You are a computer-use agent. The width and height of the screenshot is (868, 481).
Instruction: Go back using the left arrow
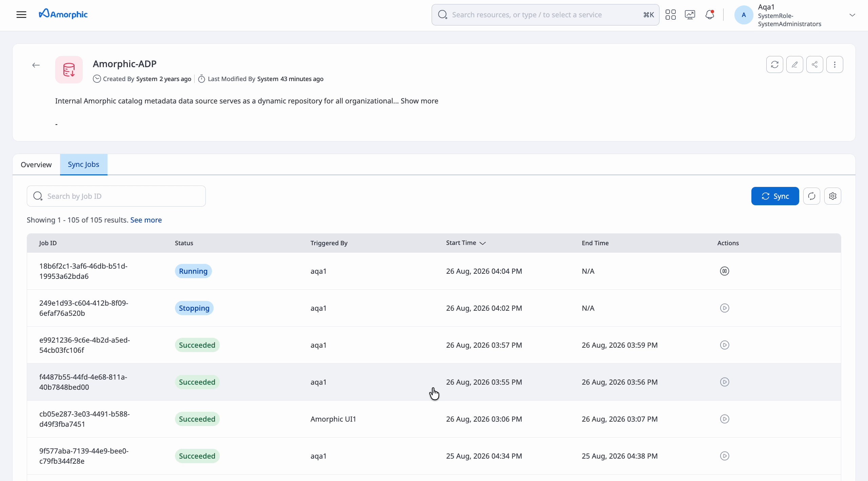[36, 65]
